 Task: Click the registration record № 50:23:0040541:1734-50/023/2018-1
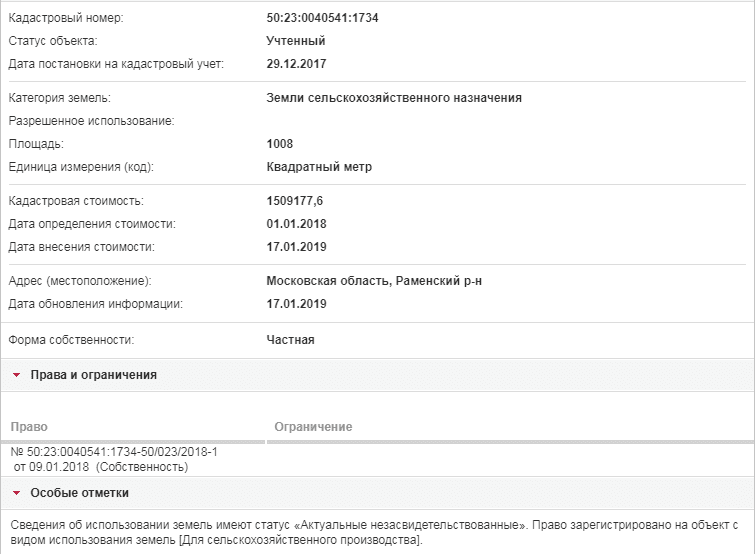point(114,452)
